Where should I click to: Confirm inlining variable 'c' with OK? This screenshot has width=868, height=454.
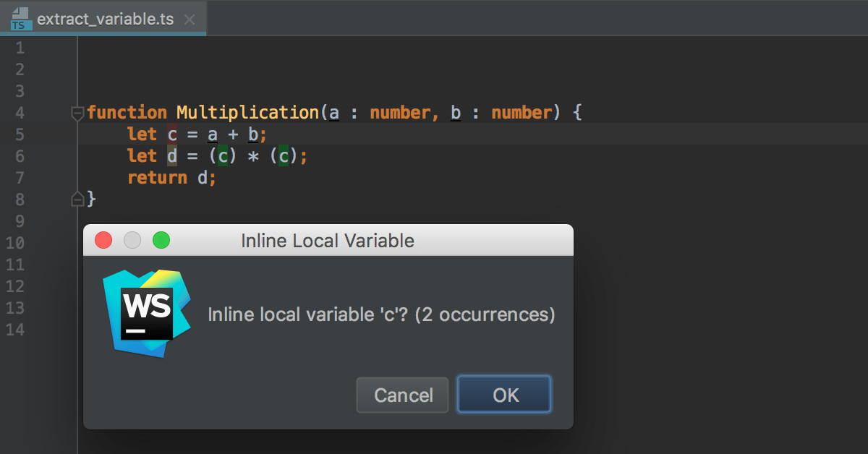(504, 395)
